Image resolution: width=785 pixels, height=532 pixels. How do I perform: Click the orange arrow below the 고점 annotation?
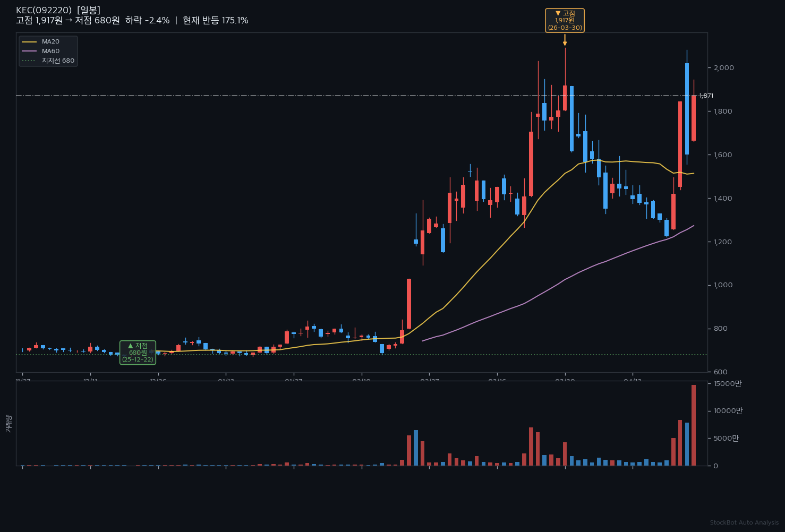tap(565, 40)
